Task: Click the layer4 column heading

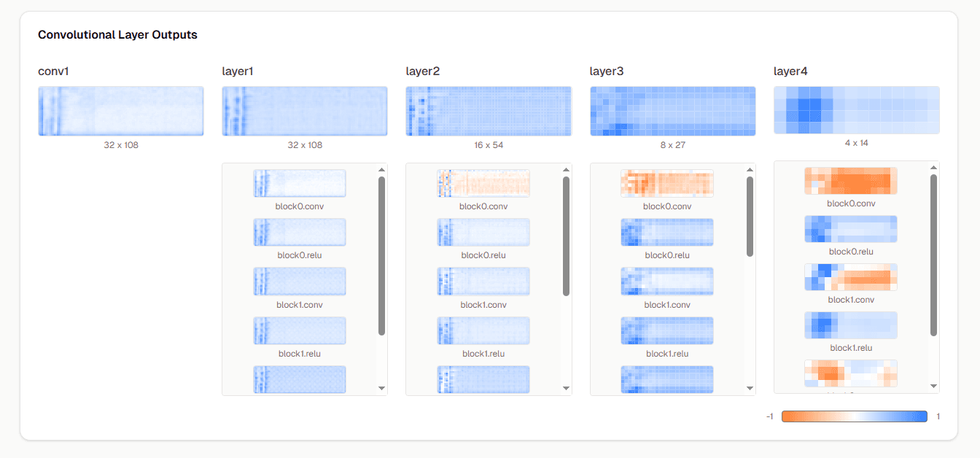Action: click(790, 71)
